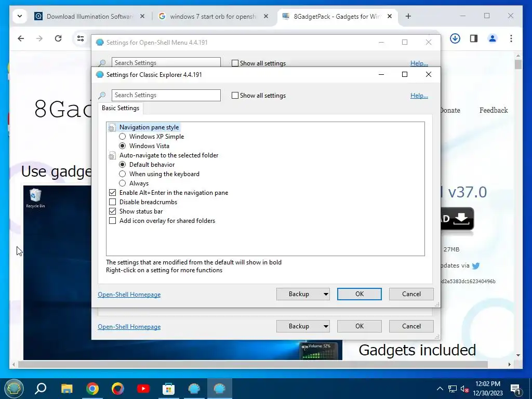Click Navigation pane style heading
This screenshot has height=399, width=532.
pyautogui.click(x=149, y=127)
